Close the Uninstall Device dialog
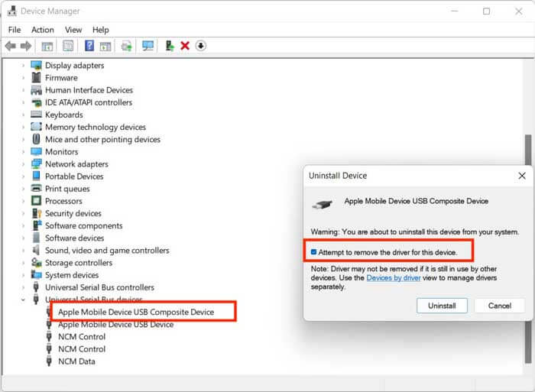 pos(522,176)
